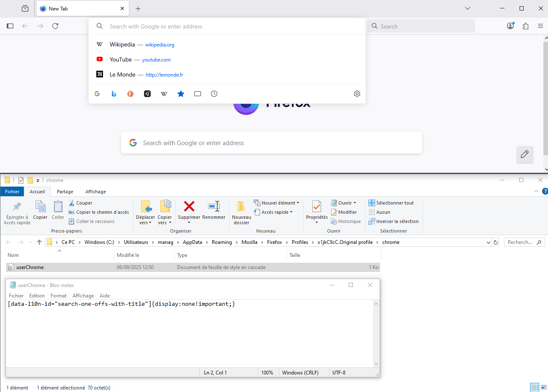Screen dimensions: 548x392
Task: Open Firefox account icon
Action: [x=510, y=26]
